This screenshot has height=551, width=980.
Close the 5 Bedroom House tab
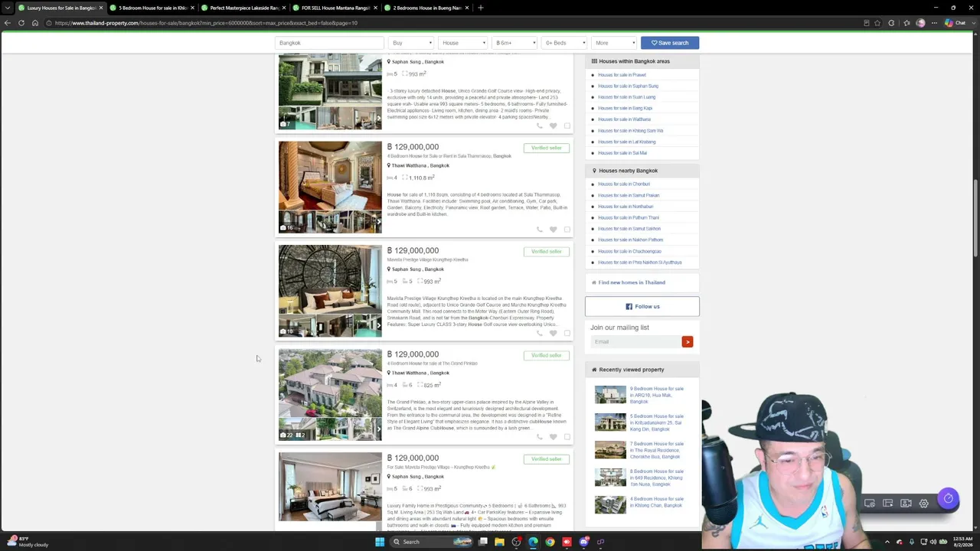(x=192, y=8)
